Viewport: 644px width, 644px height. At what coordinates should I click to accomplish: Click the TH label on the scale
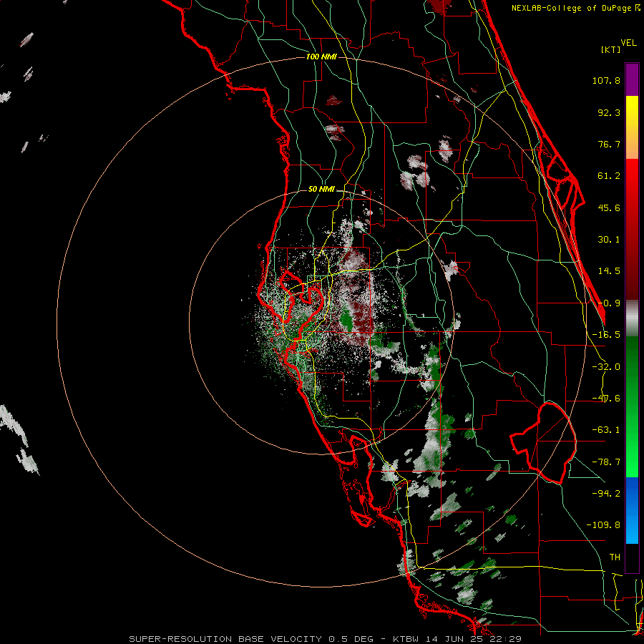pos(615,557)
